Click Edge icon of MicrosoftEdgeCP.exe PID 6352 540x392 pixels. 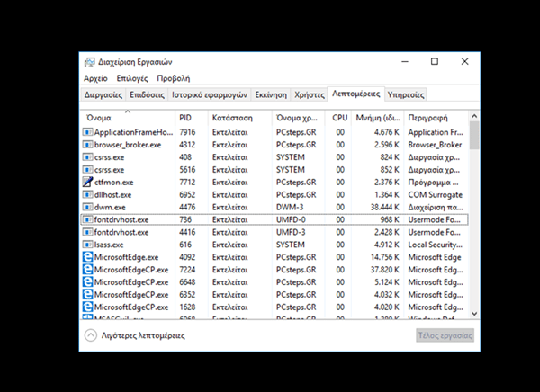[x=88, y=294]
